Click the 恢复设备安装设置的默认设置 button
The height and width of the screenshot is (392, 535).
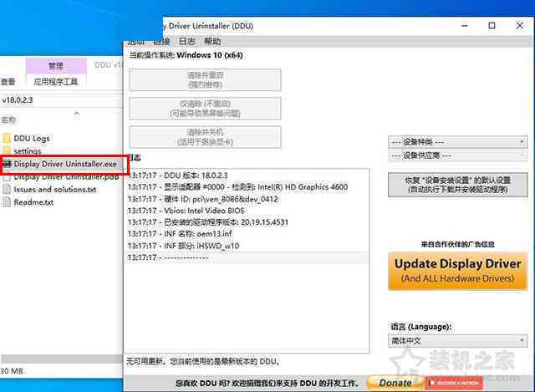[457, 185]
